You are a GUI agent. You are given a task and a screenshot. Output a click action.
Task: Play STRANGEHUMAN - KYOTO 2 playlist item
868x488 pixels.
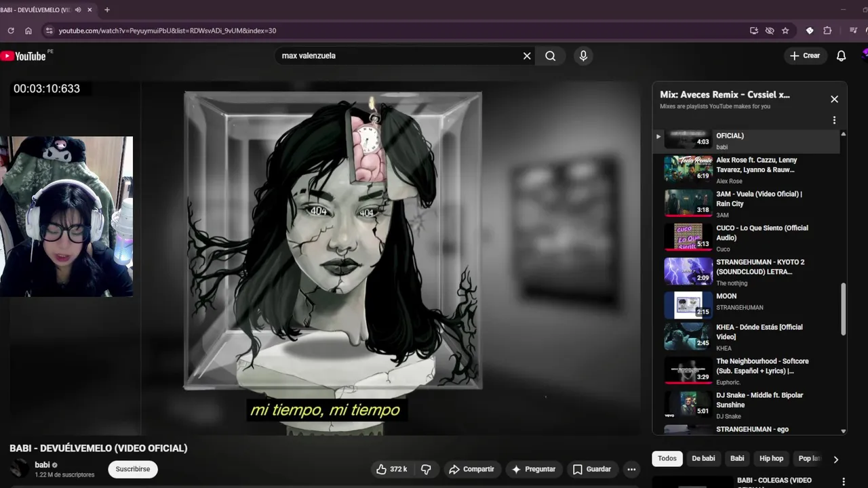coord(746,271)
